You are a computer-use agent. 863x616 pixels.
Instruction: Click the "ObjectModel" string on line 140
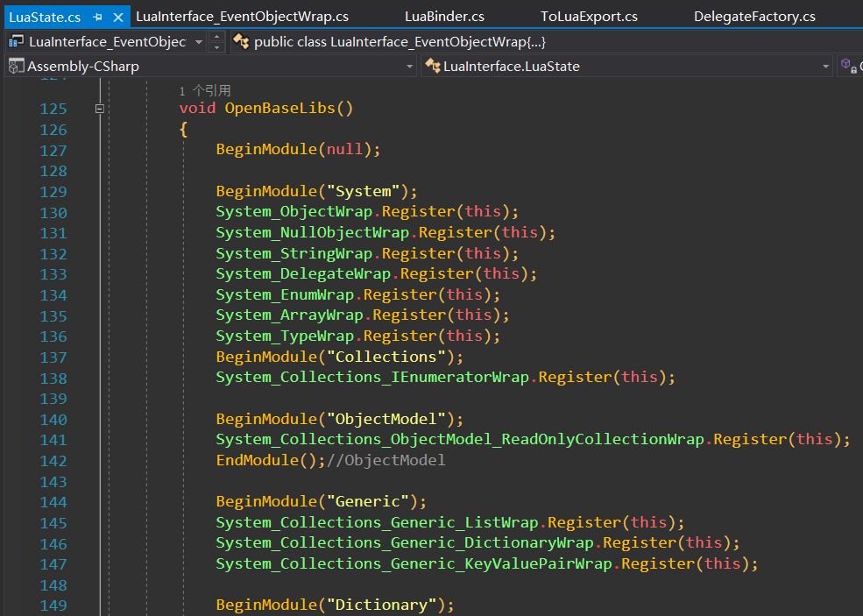(386, 419)
